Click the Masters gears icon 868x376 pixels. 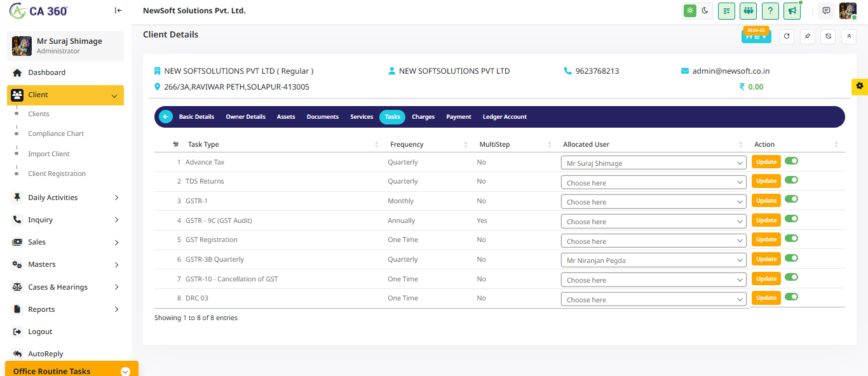pyautogui.click(x=17, y=264)
